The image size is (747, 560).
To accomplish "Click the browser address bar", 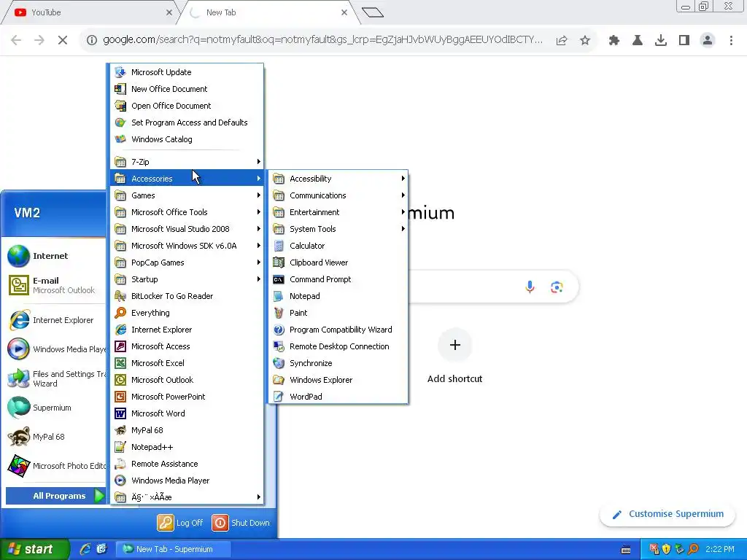I will pos(322,40).
